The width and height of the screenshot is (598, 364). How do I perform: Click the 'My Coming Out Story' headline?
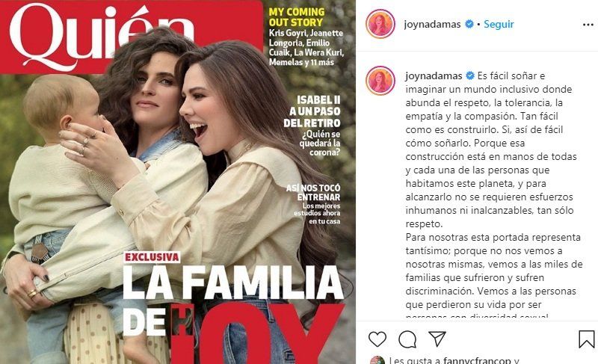tap(296, 17)
